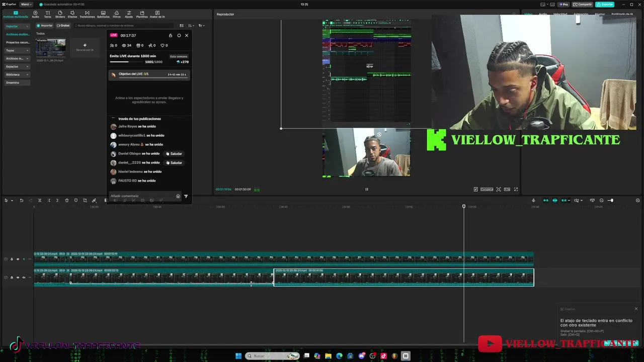The height and width of the screenshot is (362, 644).
Task: Click the Esta semana button
Action: point(179,56)
